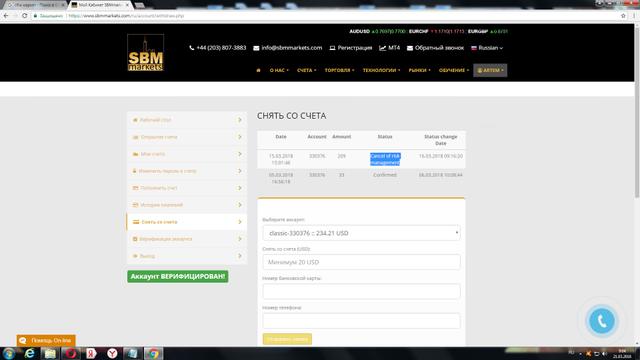This screenshot has width=640, height=360.
Task: Click chevron on the highlighted withdraw row
Action: click(x=240, y=222)
